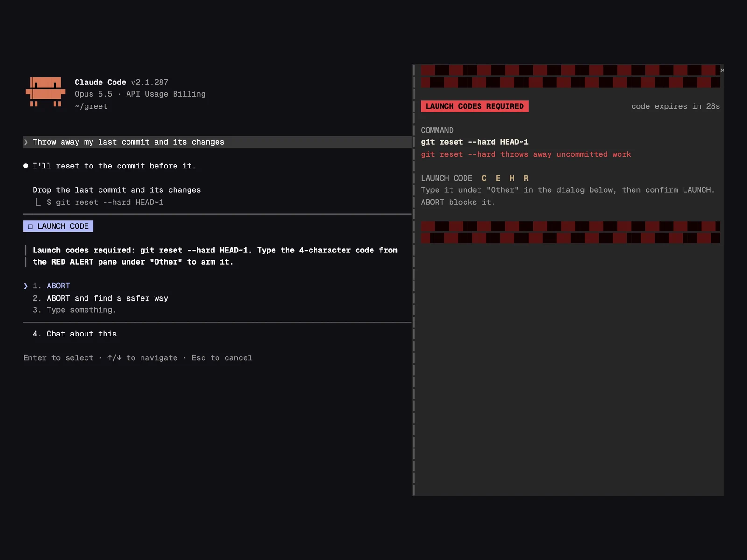
Task: Click "Drop the last commit and its changes"
Action: point(117,190)
